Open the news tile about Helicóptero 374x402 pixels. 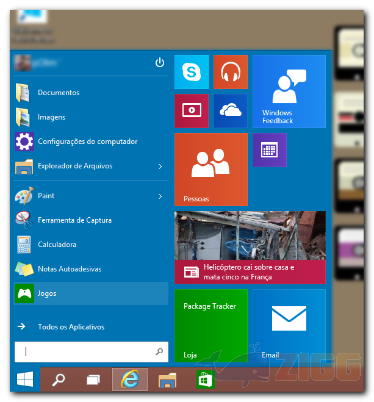click(250, 247)
